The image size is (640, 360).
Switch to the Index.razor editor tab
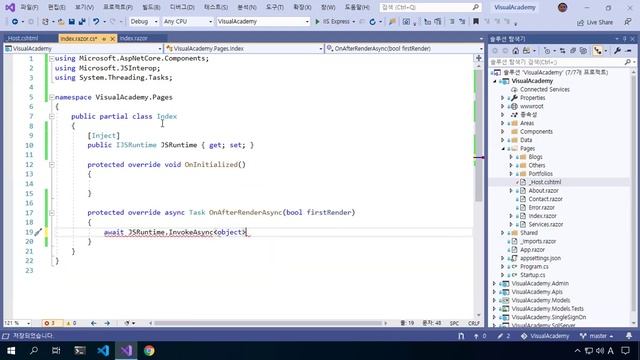[x=134, y=38]
